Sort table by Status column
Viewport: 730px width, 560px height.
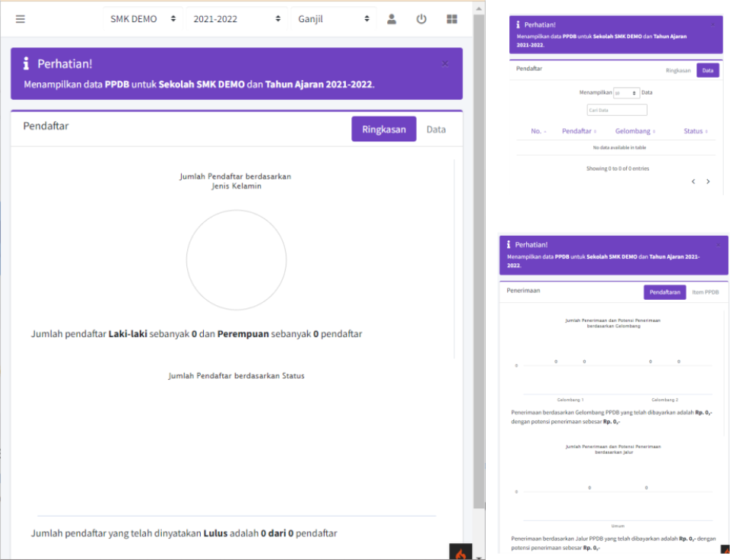696,131
